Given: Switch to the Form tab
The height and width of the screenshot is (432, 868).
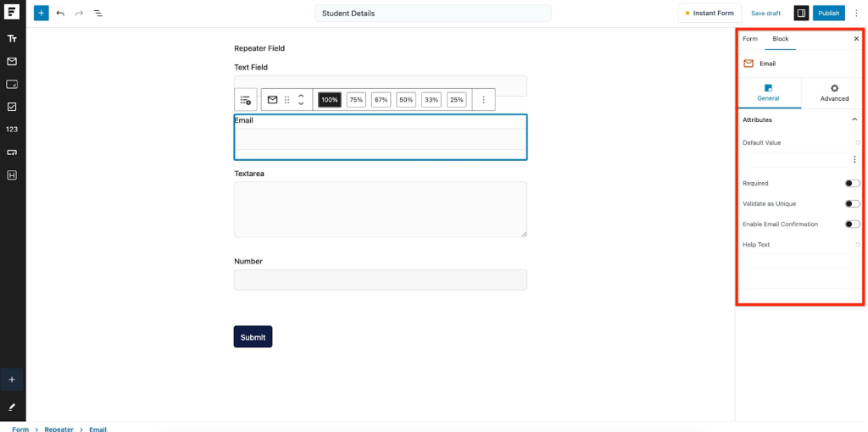Looking at the screenshot, I should pyautogui.click(x=750, y=39).
